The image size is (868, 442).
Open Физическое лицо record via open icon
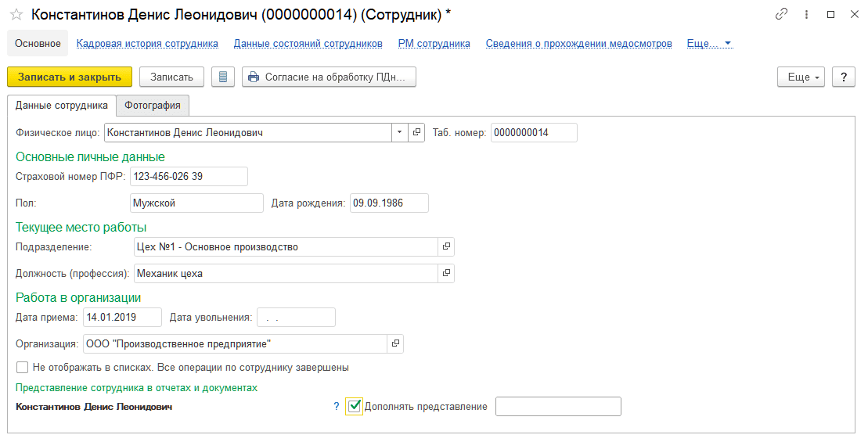(416, 132)
